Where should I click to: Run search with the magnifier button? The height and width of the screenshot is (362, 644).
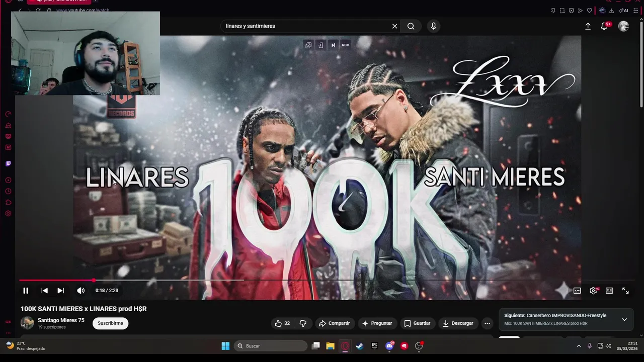click(x=411, y=26)
